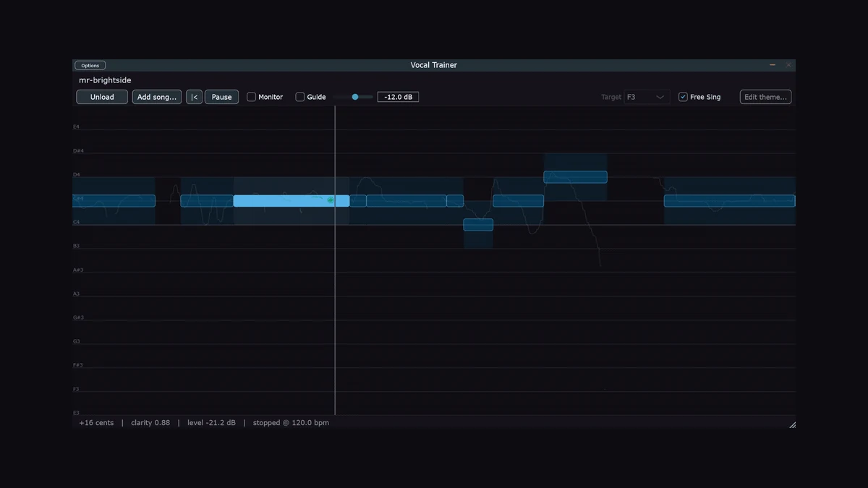The height and width of the screenshot is (488, 868).
Task: Click the Edit theme... button
Action: [x=765, y=97]
